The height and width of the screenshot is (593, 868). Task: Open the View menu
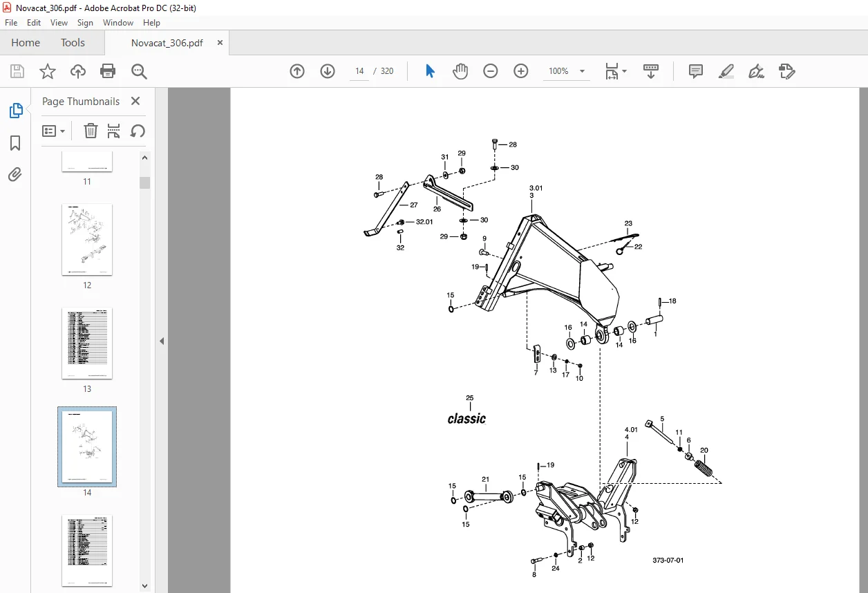click(59, 23)
